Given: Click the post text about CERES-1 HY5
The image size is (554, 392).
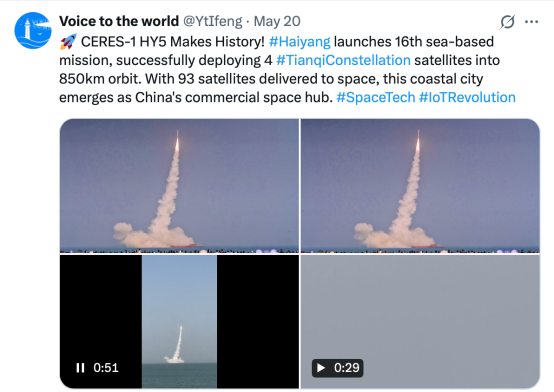Looking at the screenshot, I should [287, 69].
